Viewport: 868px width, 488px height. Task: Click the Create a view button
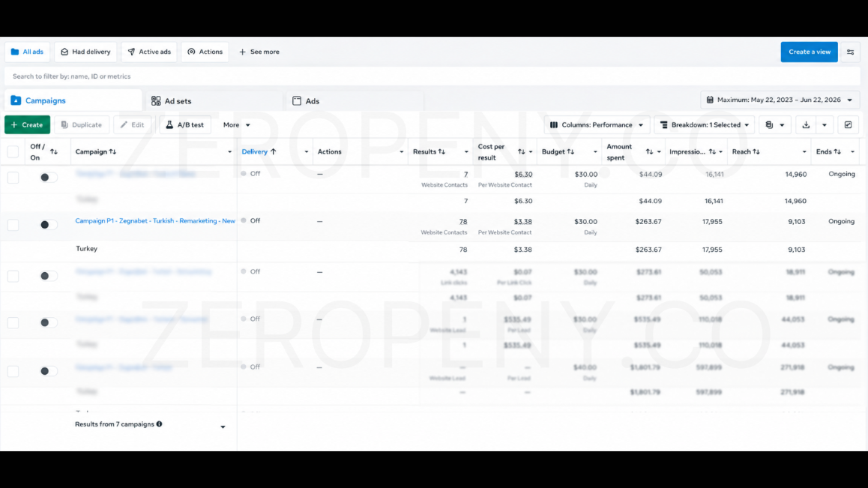click(810, 52)
